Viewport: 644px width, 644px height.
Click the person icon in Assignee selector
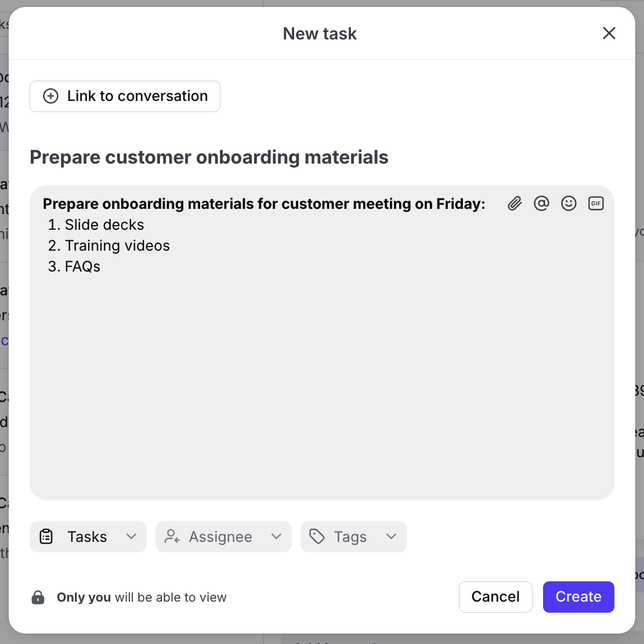tap(172, 537)
